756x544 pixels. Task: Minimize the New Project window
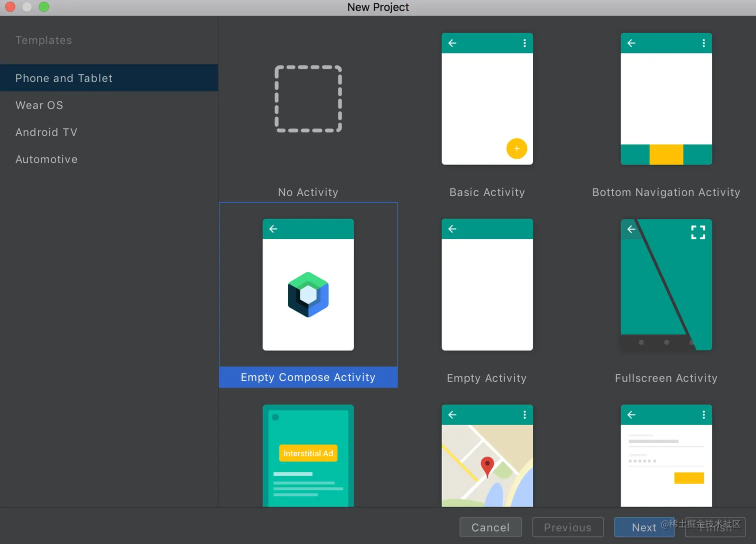[x=27, y=6]
